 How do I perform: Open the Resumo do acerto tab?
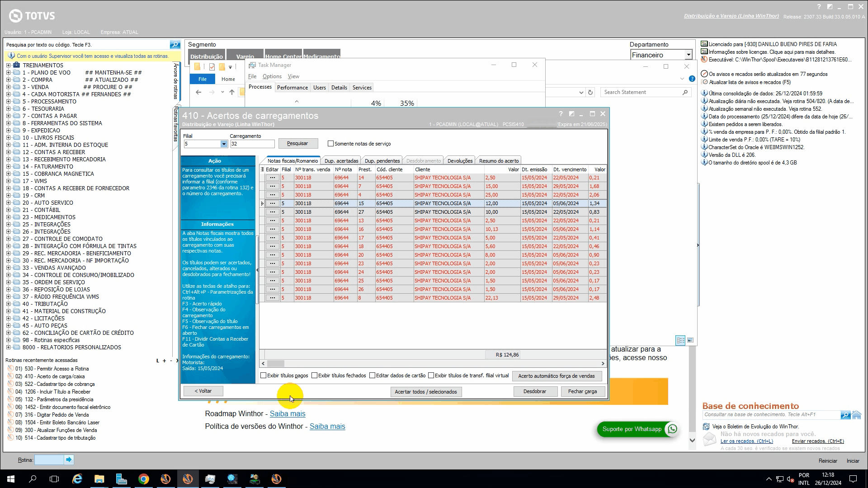pos(499,161)
